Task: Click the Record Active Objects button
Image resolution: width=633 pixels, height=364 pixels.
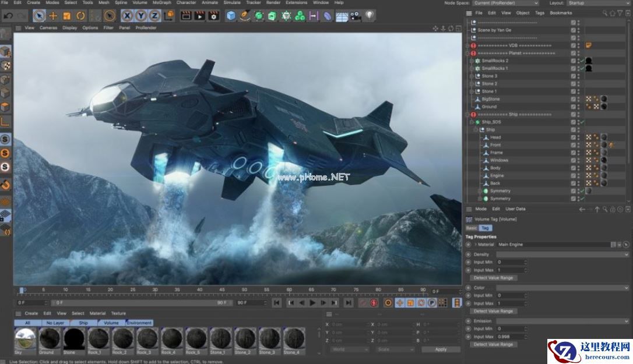Action: pos(375,303)
